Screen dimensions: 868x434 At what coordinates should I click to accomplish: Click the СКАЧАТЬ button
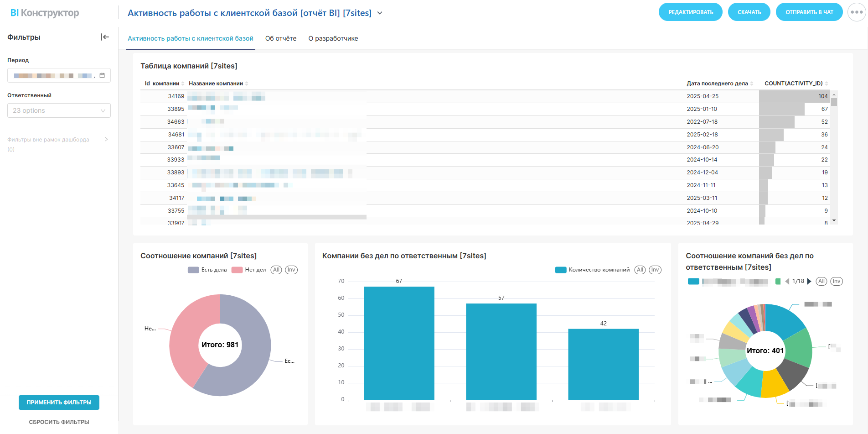click(x=749, y=12)
